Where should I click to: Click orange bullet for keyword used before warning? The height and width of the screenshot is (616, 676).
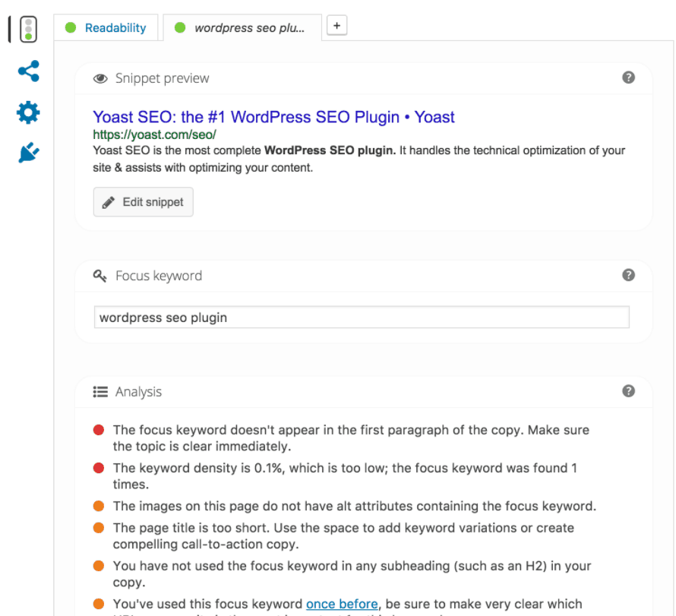pos(99,604)
